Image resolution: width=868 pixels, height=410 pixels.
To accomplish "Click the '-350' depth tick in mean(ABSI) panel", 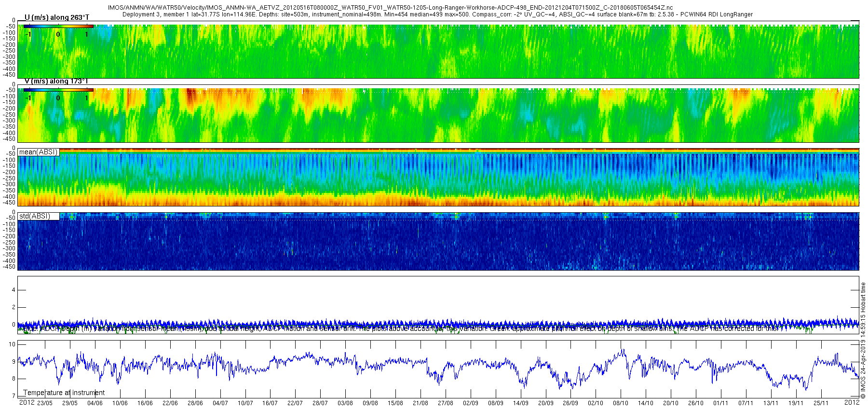I will 10,191.
